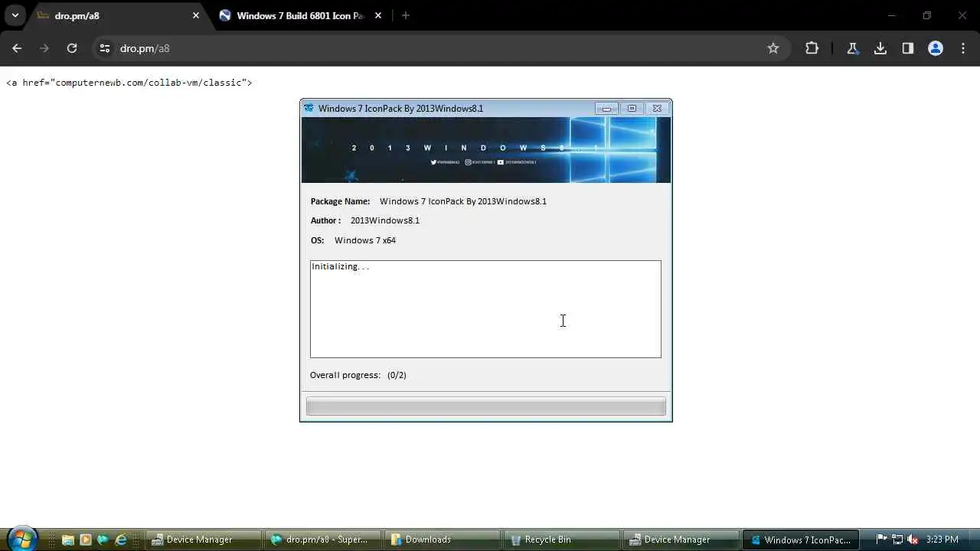Viewport: 980px width, 551px height.
Task: Go back to the previous page
Action: pyautogui.click(x=17, y=48)
